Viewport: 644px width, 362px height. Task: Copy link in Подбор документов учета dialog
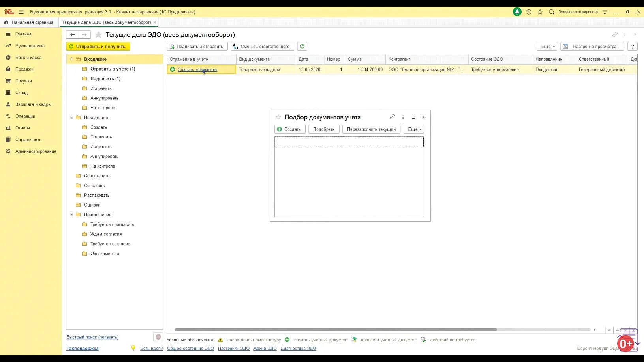[x=392, y=117]
